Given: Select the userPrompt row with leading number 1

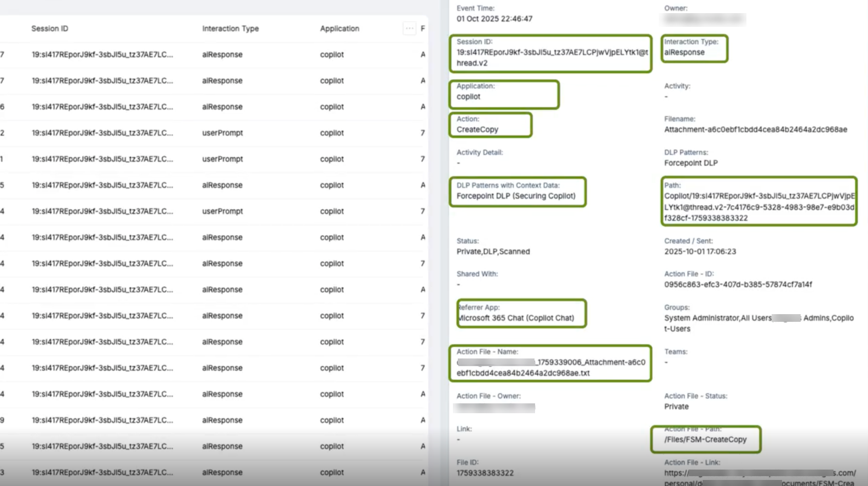Looking at the screenshot, I should (102, 159).
